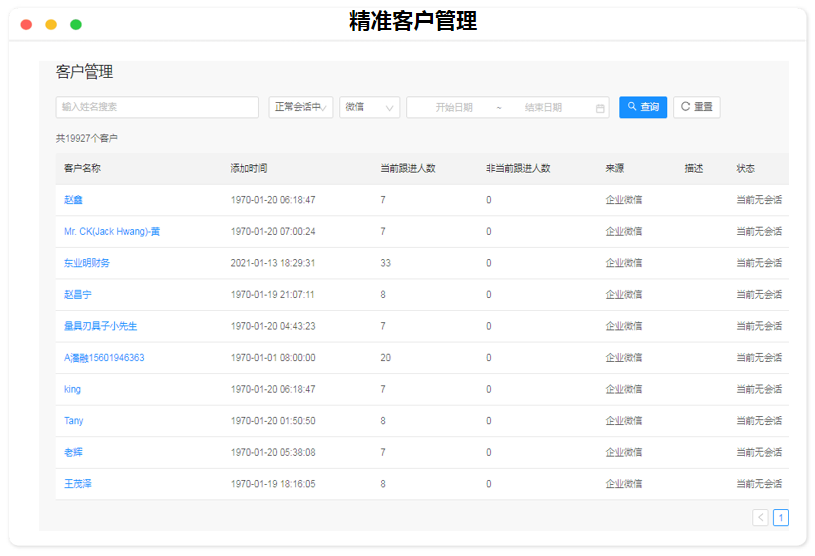Open customer 赵鑫 details
Screen dimensions: 815x556
tap(73, 200)
